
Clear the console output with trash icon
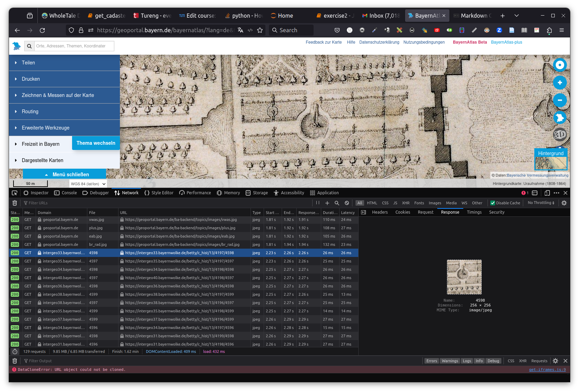point(15,361)
